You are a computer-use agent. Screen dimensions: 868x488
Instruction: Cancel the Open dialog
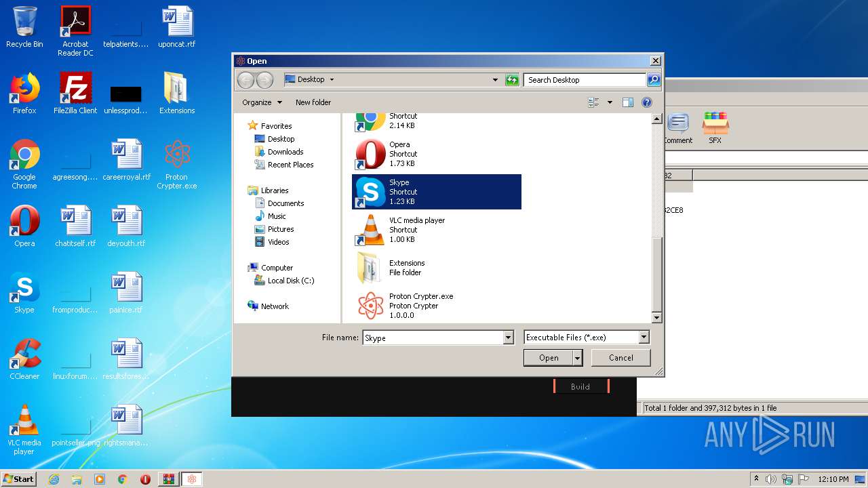click(x=620, y=358)
